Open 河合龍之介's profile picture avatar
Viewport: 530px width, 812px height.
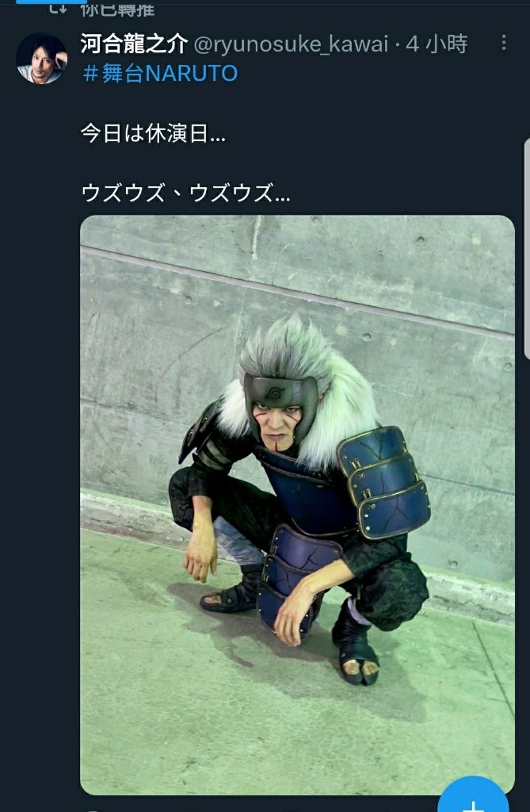[41, 59]
